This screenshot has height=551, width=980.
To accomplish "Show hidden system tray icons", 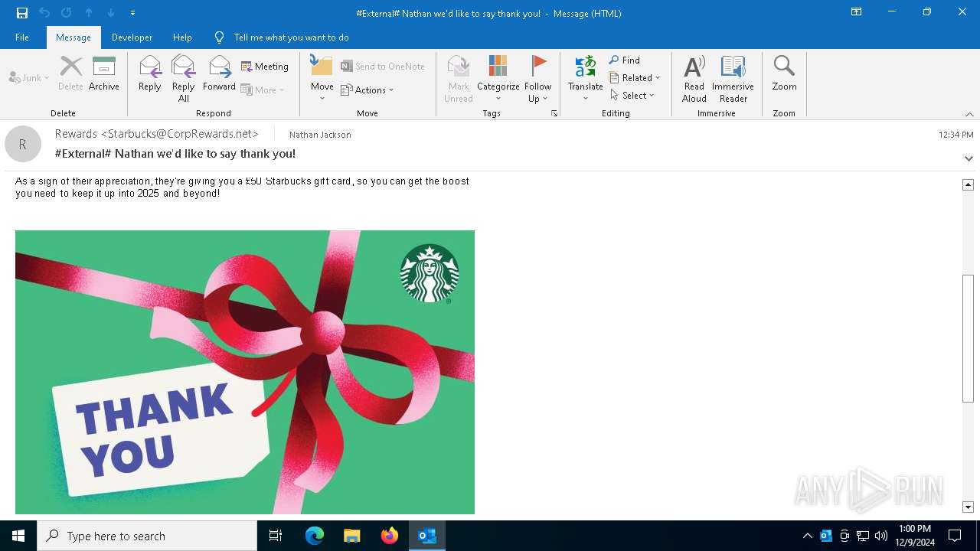I will [807, 536].
